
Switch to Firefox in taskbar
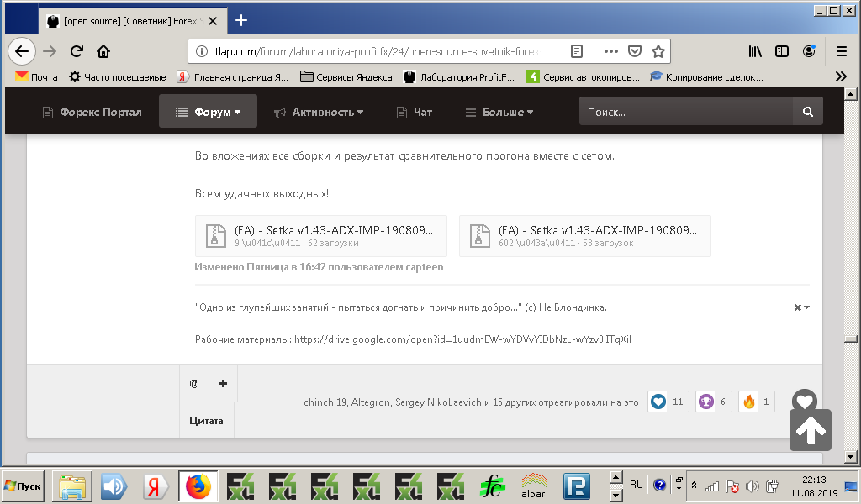198,486
